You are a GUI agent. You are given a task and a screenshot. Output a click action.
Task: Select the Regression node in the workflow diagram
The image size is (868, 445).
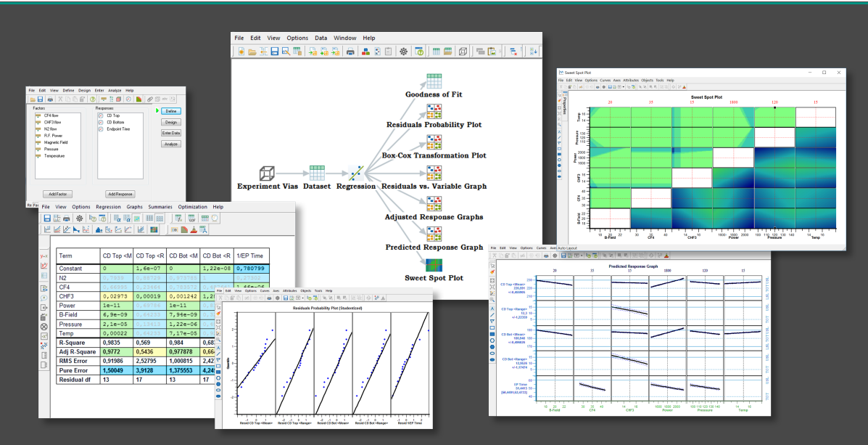pyautogui.click(x=355, y=173)
